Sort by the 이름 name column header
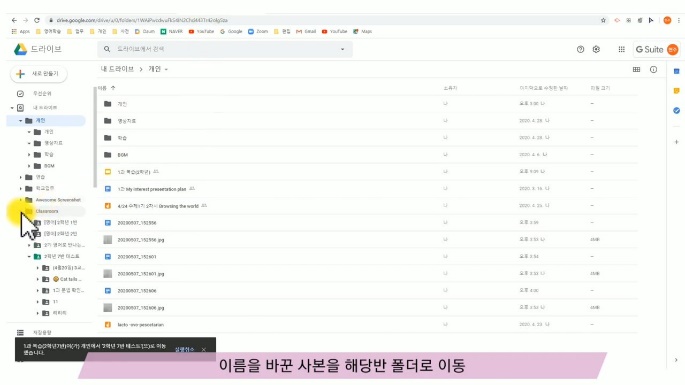Viewport: 685px width, 385px height. coord(102,88)
